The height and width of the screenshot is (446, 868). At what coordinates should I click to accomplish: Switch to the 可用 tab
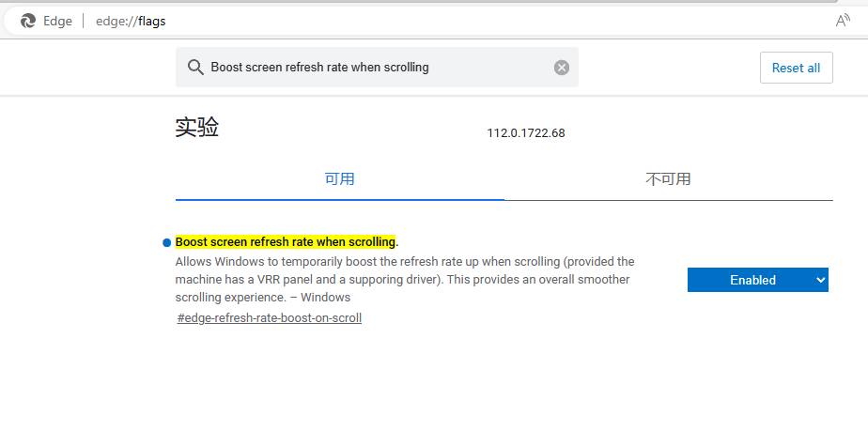pos(339,178)
